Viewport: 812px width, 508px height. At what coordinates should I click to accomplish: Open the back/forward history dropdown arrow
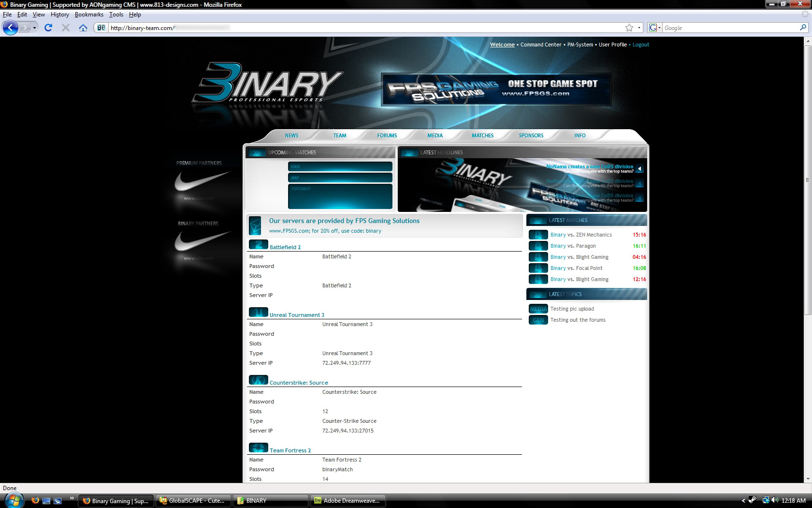34,28
